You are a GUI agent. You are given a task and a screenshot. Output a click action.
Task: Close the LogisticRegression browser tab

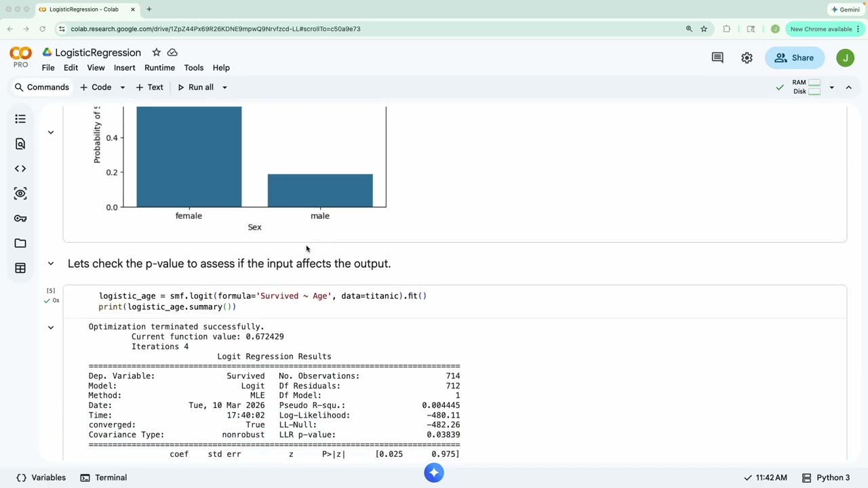133,9
